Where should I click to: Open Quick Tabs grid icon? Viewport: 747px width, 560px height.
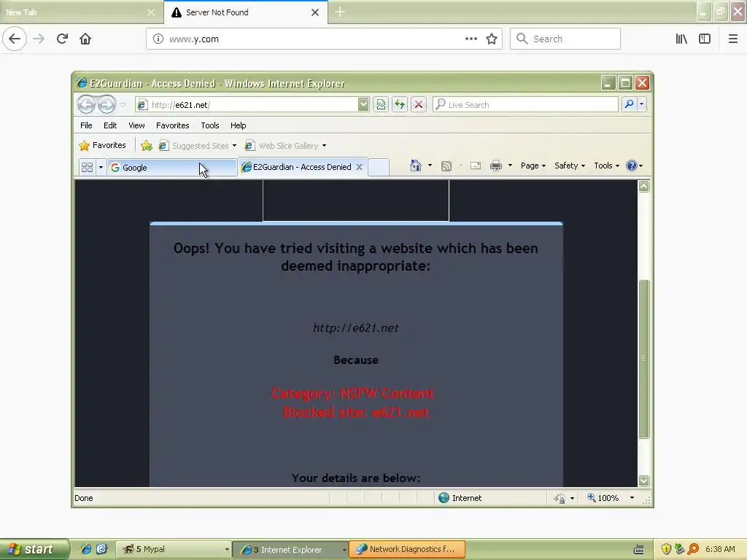click(88, 167)
